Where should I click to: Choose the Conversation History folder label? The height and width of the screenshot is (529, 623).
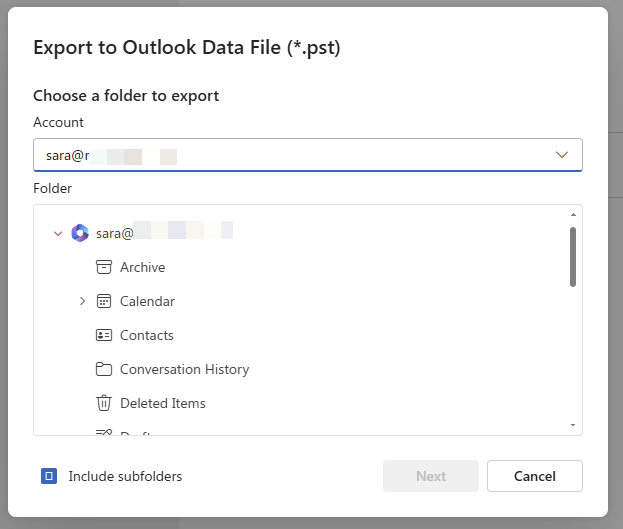pos(184,369)
